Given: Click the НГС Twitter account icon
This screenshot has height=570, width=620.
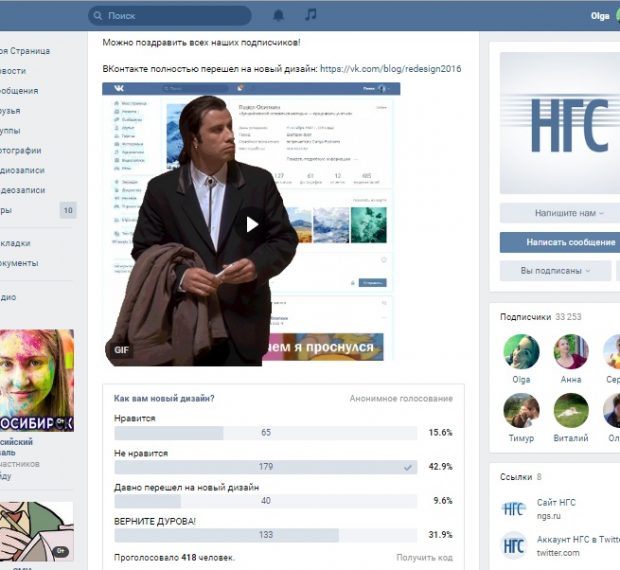Looking at the screenshot, I should click(513, 546).
